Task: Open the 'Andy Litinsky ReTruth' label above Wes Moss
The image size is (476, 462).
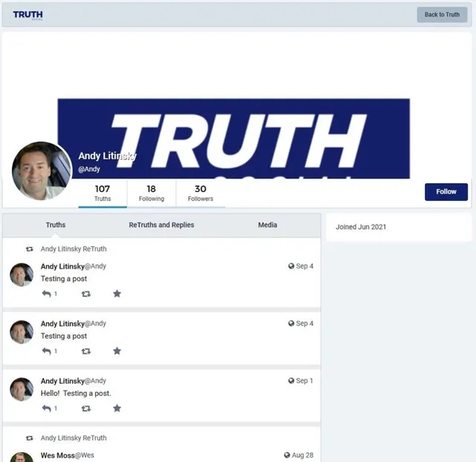Action: click(x=74, y=438)
